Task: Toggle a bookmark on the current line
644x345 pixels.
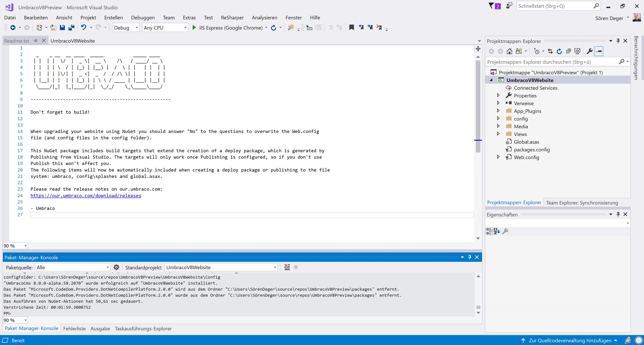Action: pyautogui.click(x=352, y=28)
